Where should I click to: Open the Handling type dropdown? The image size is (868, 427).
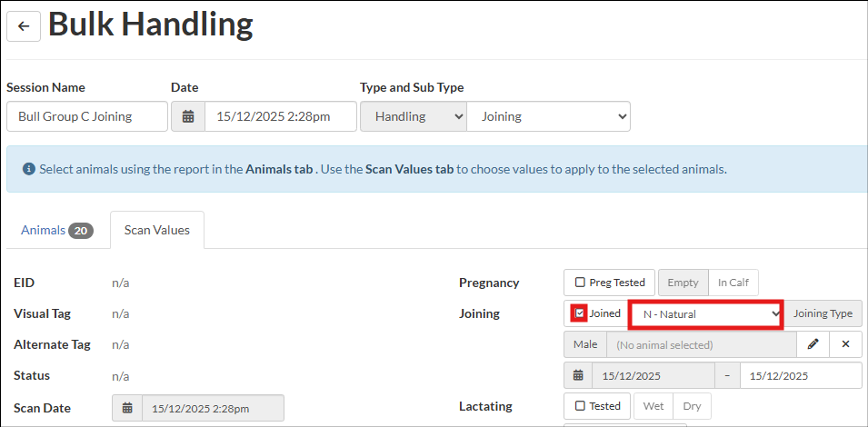pyautogui.click(x=414, y=116)
